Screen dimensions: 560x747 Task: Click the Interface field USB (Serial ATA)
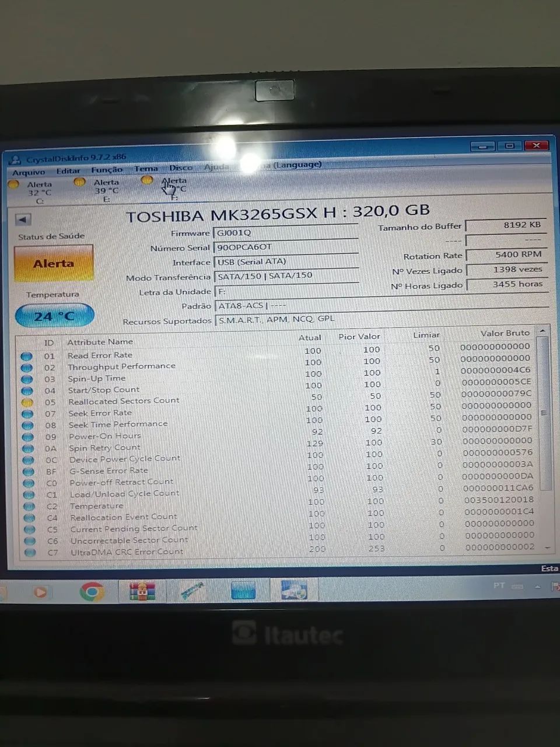(286, 261)
